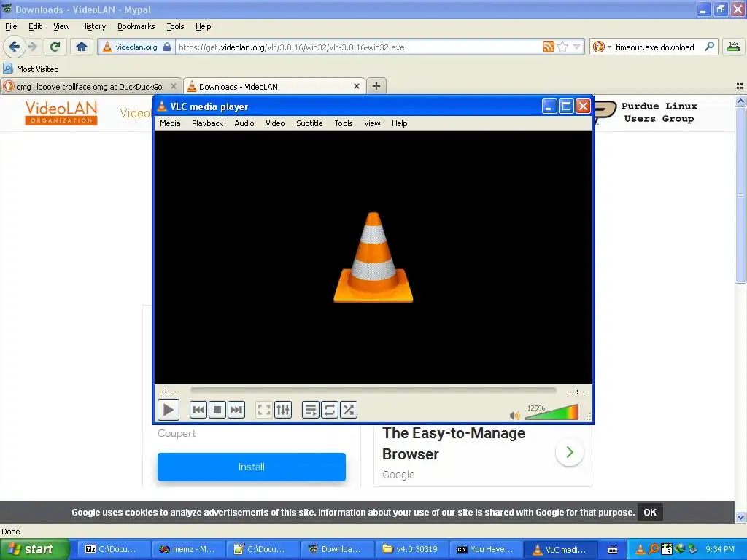
Task: Click the HFS icon in system tray
Action: (667, 550)
